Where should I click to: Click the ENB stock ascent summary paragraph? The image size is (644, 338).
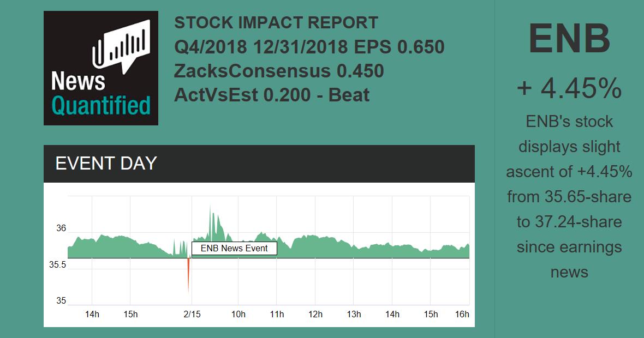(x=569, y=196)
